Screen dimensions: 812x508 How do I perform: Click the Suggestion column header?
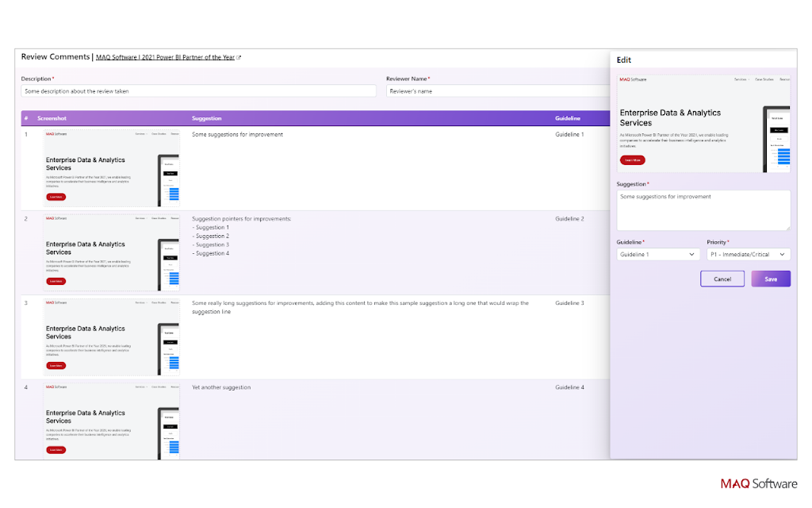coord(207,119)
